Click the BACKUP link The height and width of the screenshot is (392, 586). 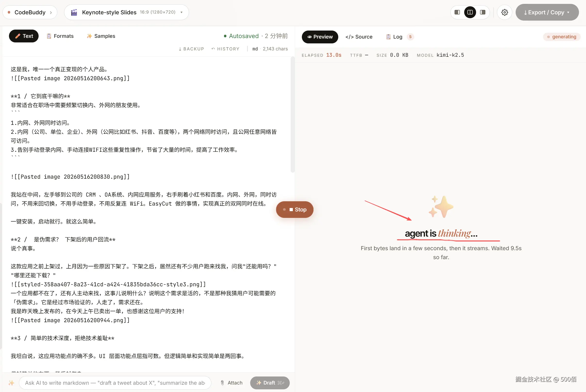(191, 49)
